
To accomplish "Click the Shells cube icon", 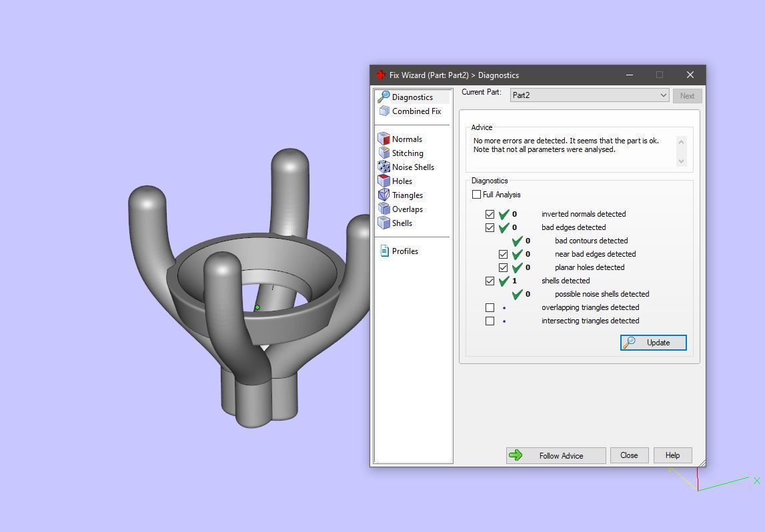I will 384,223.
